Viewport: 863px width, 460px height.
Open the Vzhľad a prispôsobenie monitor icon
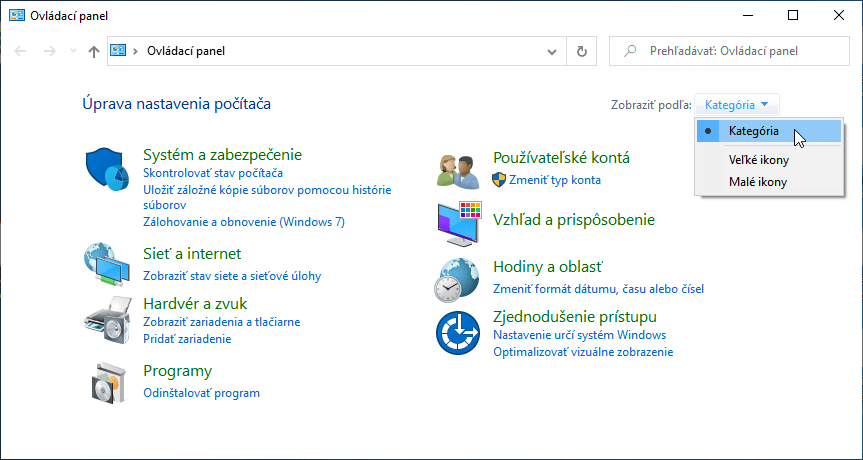click(459, 224)
